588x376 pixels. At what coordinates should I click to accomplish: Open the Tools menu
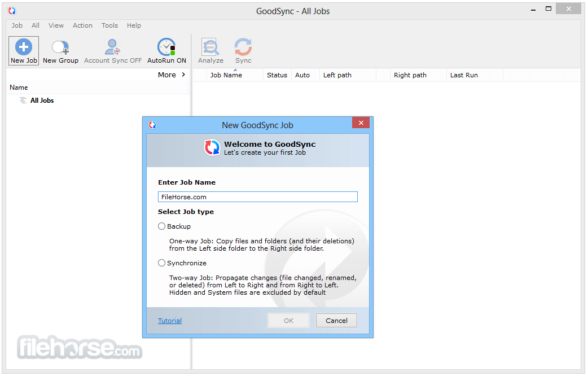pyautogui.click(x=109, y=25)
